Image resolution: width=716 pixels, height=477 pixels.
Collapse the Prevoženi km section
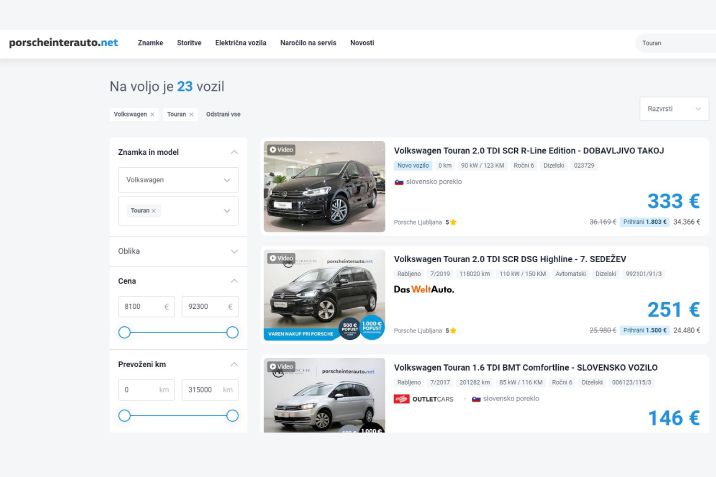click(234, 364)
